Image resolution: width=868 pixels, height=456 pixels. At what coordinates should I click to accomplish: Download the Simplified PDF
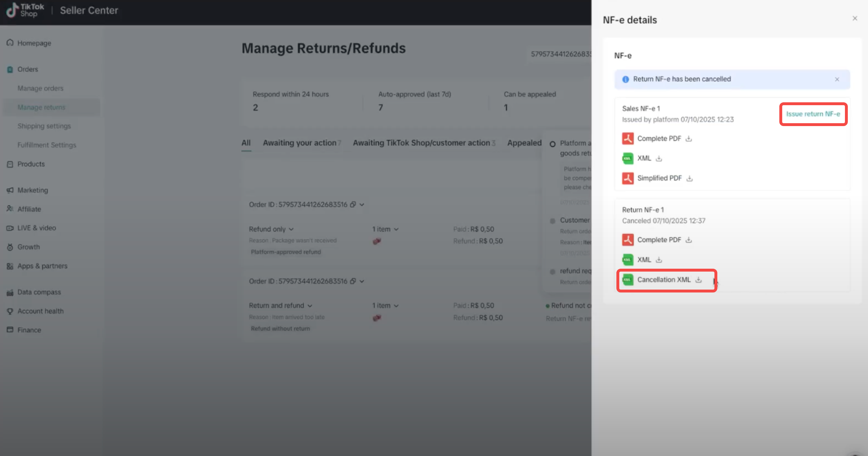pos(689,178)
